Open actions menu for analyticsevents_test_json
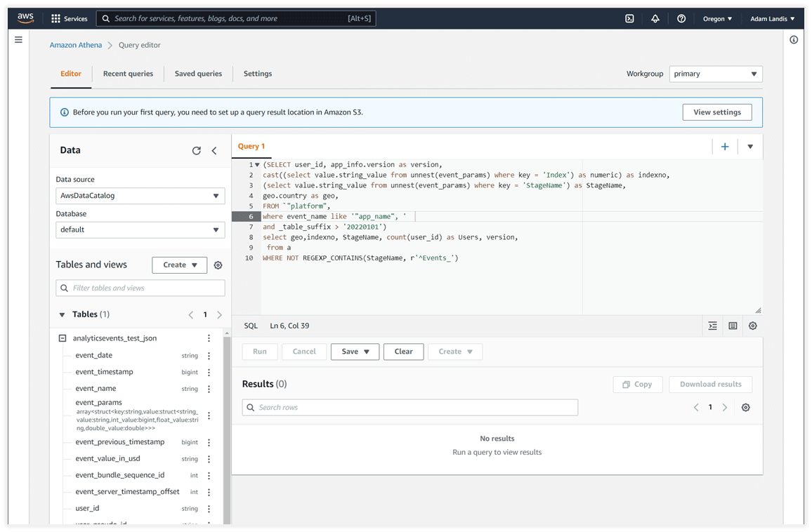 point(209,338)
